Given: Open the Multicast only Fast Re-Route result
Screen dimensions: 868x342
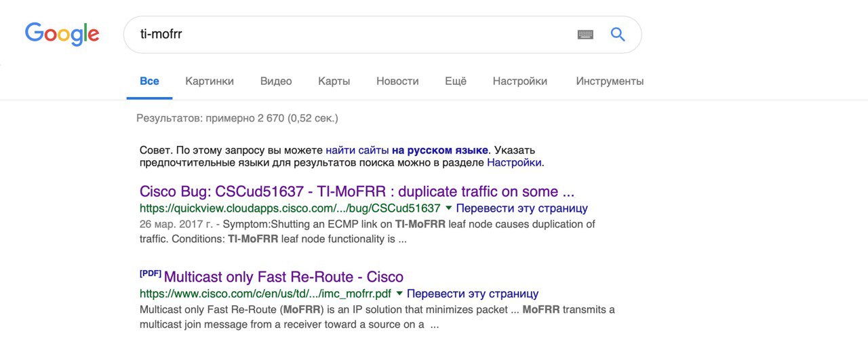Looking at the screenshot, I should click(283, 277).
